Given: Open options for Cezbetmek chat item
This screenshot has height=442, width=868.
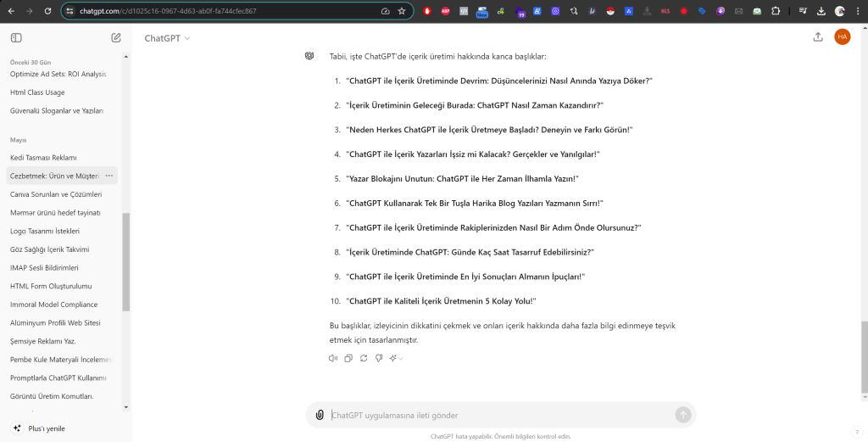Looking at the screenshot, I should (109, 176).
